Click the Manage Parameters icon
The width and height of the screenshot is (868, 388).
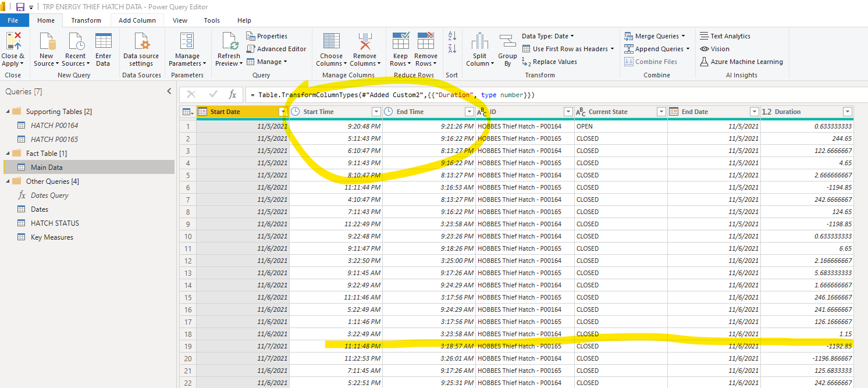click(187, 42)
